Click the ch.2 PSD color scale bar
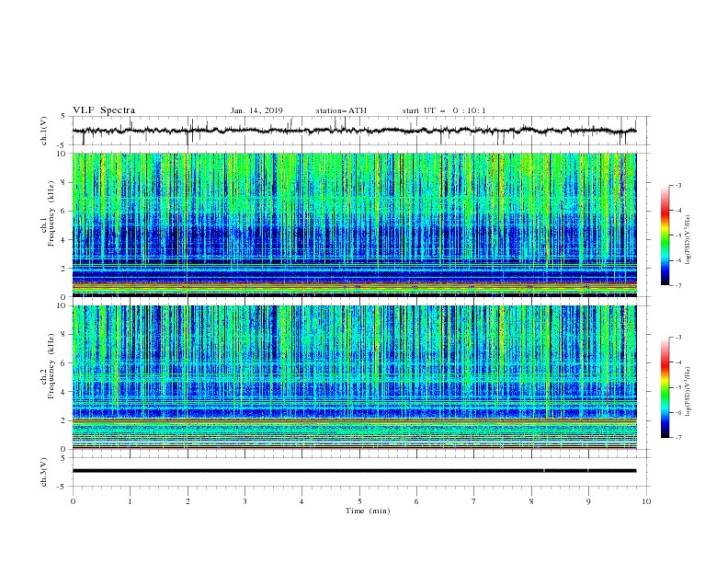This screenshot has width=728, height=563. click(665, 387)
